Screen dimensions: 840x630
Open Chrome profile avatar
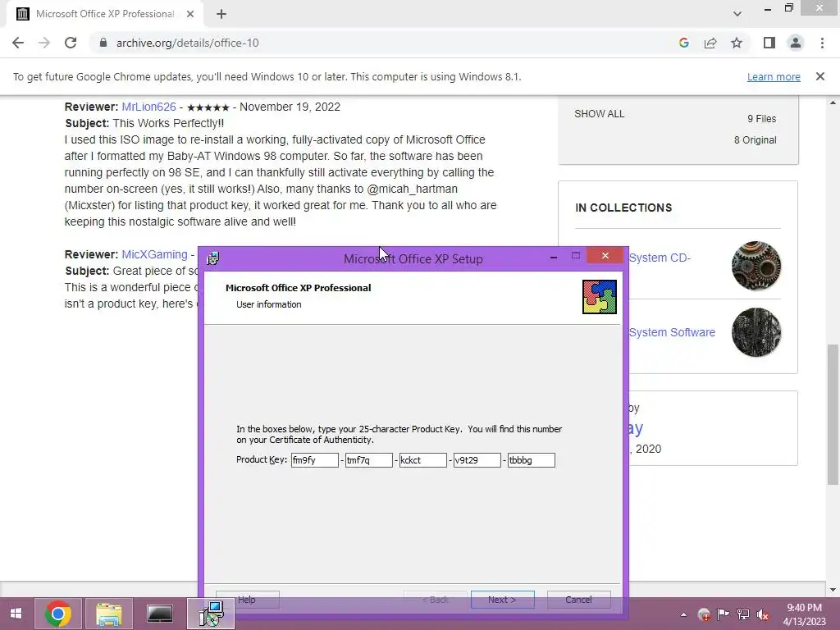tap(796, 43)
